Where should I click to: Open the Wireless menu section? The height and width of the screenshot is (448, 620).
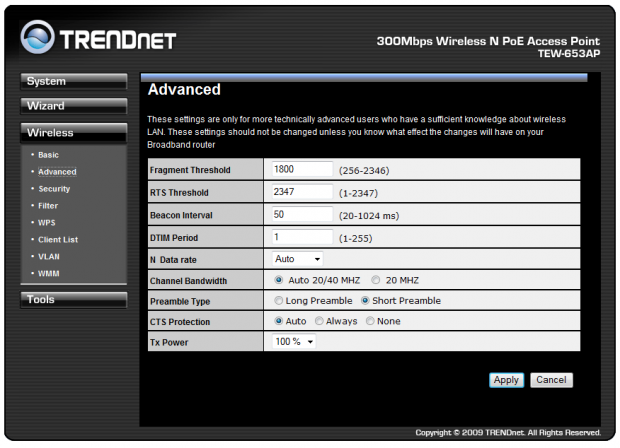[x=74, y=132]
